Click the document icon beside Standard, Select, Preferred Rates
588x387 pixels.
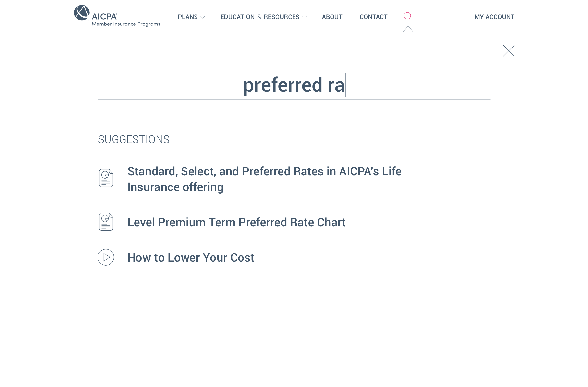106,178
